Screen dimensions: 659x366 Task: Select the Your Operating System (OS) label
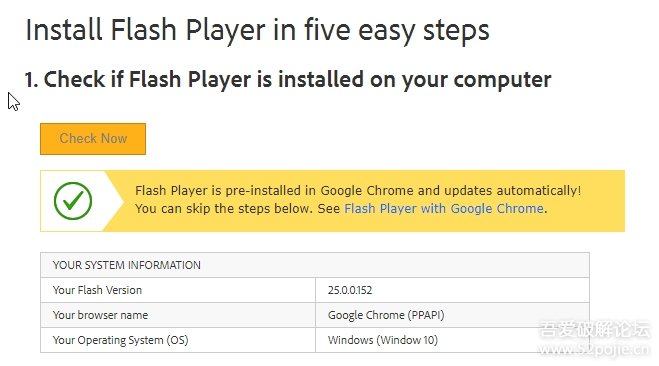(x=121, y=340)
